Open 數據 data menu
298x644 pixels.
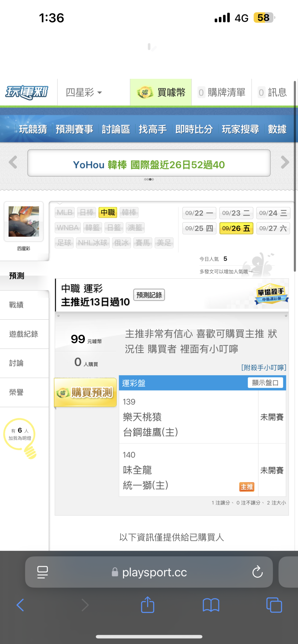[x=277, y=129]
